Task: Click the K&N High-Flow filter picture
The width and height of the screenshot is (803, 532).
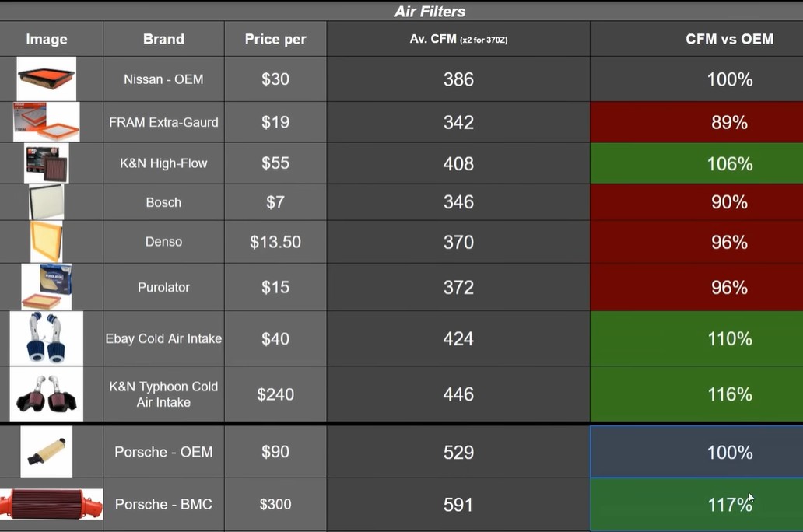Action: pyautogui.click(x=46, y=163)
